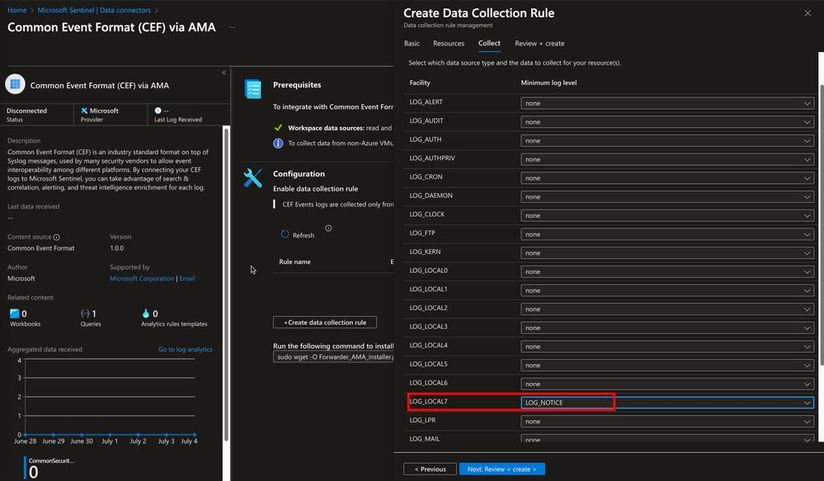Screen dimensions: 824x481
Task: Open the Go to log analytics link
Action: pyautogui.click(x=185, y=349)
